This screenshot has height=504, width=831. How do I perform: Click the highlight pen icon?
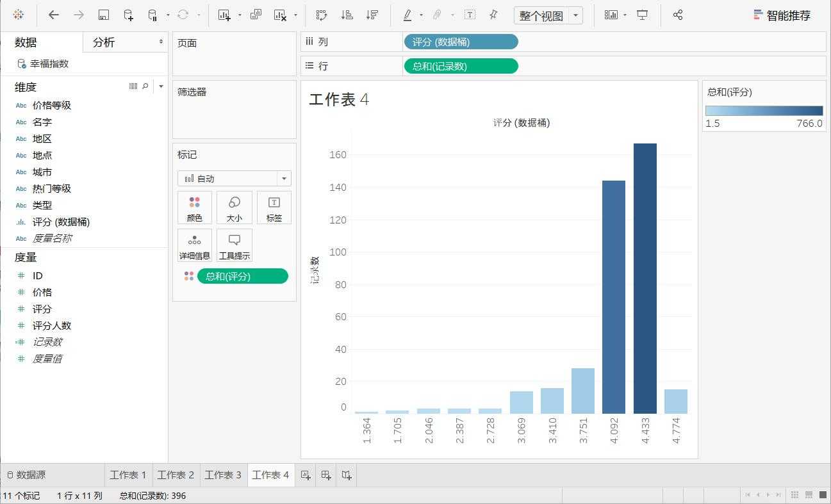click(x=407, y=15)
